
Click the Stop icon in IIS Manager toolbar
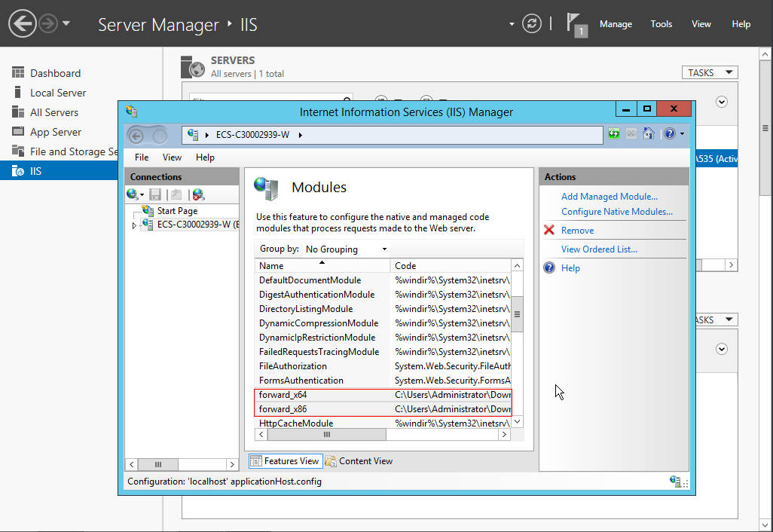[631, 133]
